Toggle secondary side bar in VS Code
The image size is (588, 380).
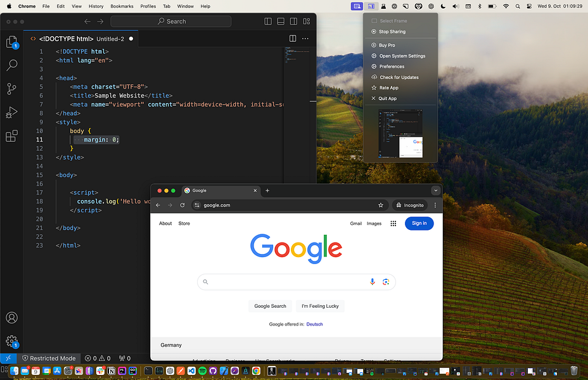click(293, 22)
